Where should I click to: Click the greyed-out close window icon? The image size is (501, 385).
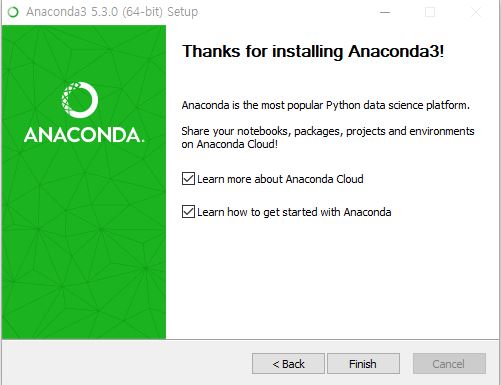(x=476, y=12)
